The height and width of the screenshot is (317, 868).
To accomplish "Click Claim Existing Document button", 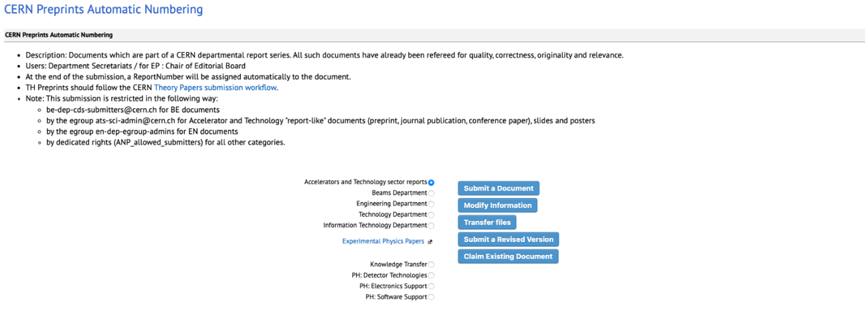I will tap(508, 256).
